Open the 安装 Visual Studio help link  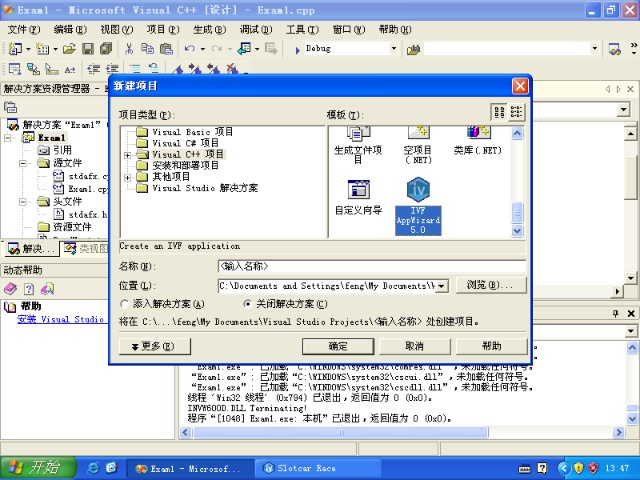pos(60,319)
